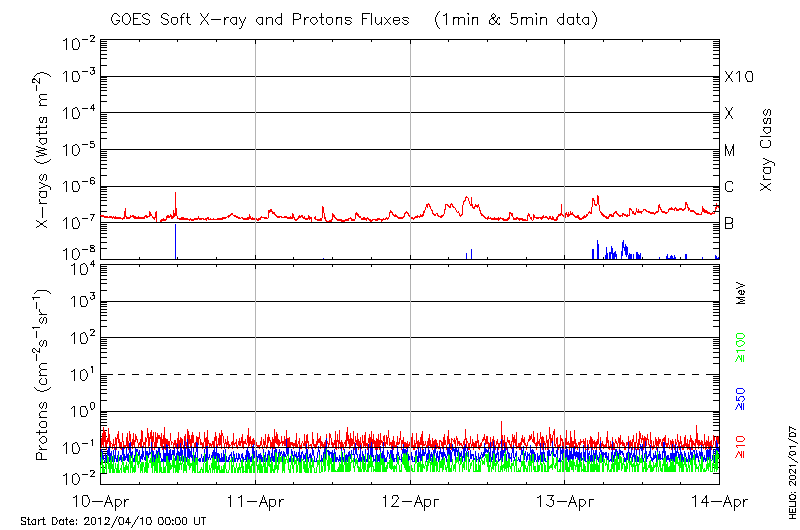Click the B X-ray class label
The height and width of the screenshot is (530, 800).
(730, 224)
